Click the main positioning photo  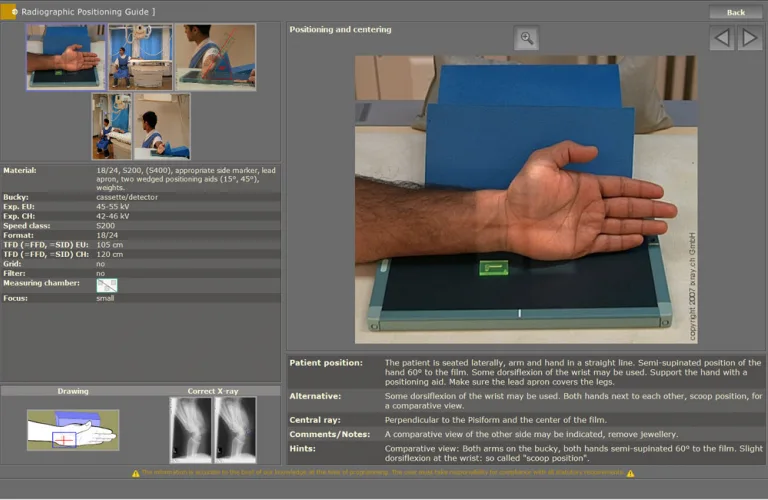(x=526, y=199)
